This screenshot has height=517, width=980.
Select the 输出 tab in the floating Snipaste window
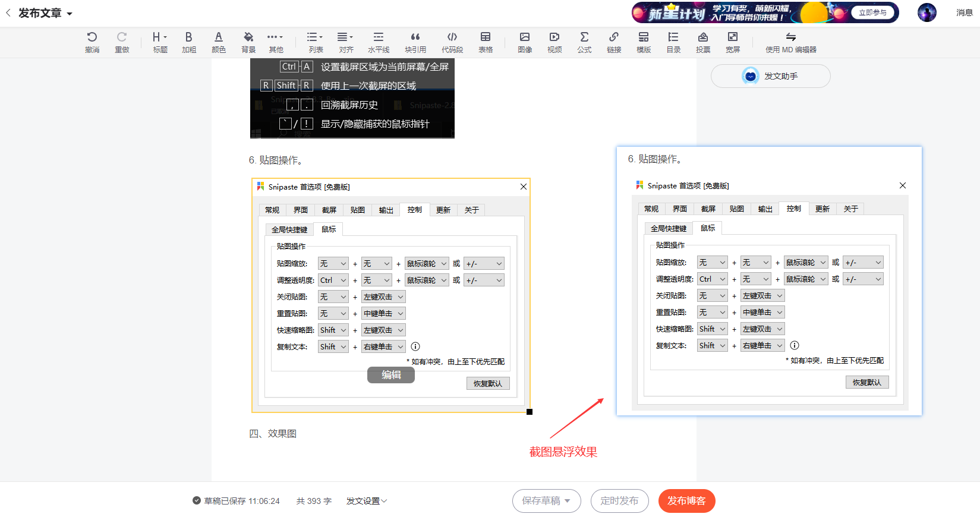point(765,209)
